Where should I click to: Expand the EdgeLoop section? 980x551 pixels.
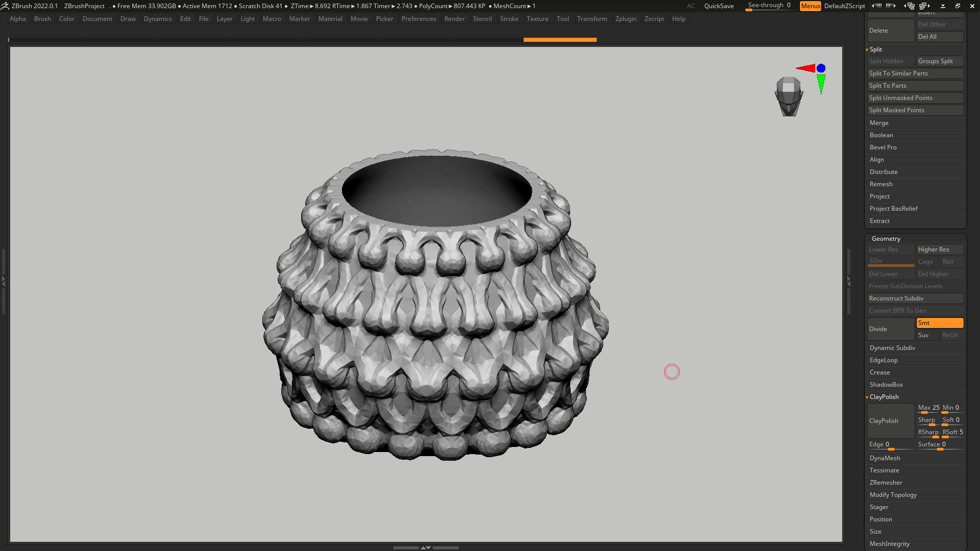[884, 360]
